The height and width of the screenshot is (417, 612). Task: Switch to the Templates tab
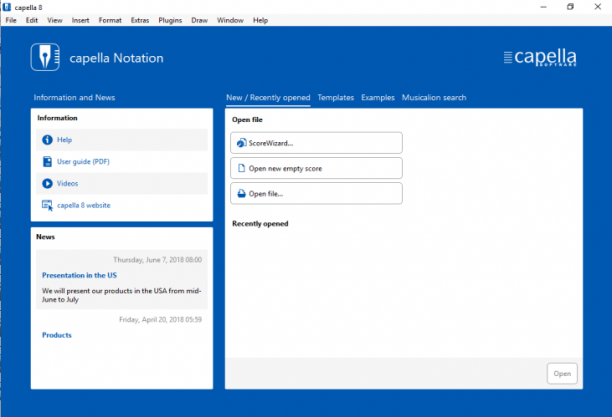click(x=336, y=98)
